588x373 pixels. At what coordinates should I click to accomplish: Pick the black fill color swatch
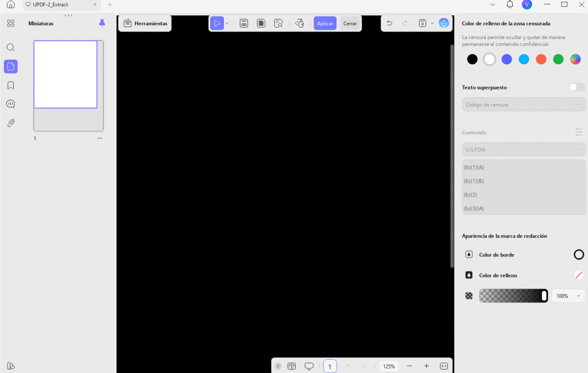[x=472, y=59]
